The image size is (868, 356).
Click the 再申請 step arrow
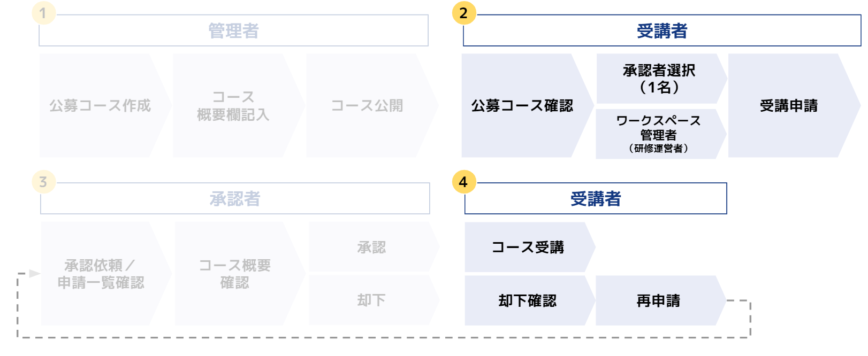[661, 300]
